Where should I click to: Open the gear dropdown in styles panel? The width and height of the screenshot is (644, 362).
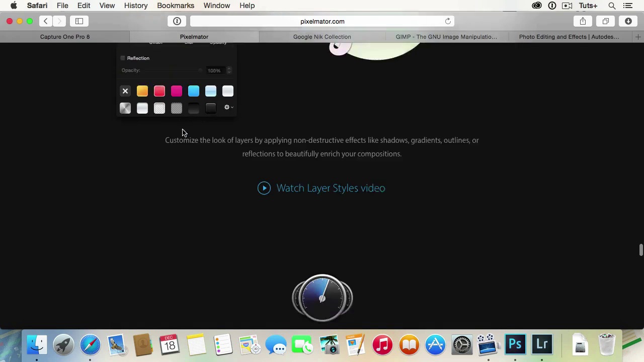pyautogui.click(x=228, y=107)
